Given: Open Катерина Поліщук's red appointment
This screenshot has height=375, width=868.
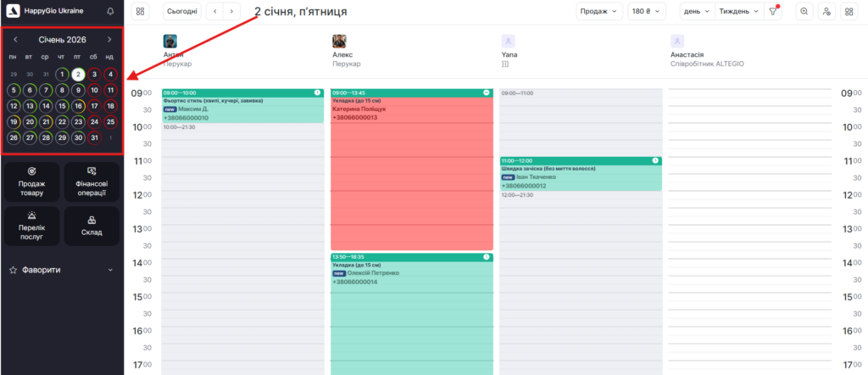Looking at the screenshot, I should tap(411, 178).
